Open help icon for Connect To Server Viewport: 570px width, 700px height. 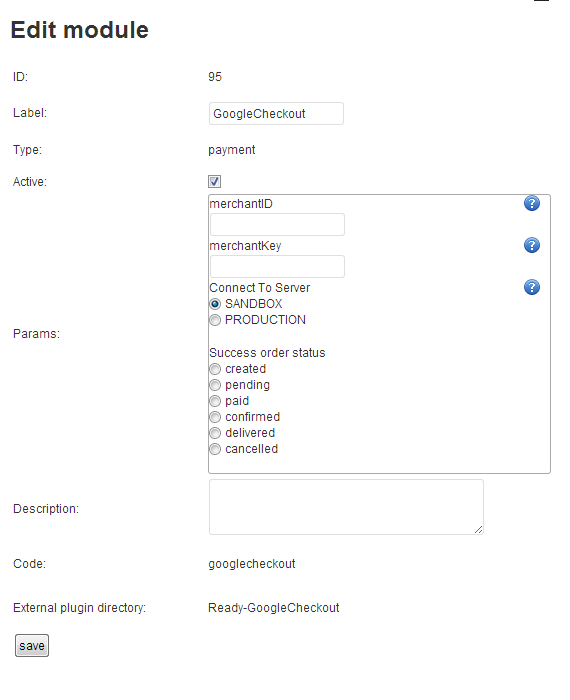tap(532, 287)
